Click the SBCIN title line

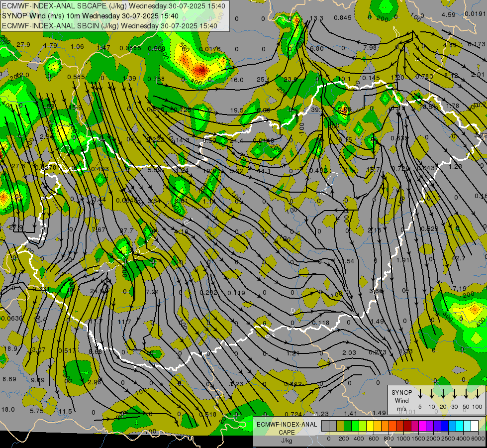[x=109, y=26]
